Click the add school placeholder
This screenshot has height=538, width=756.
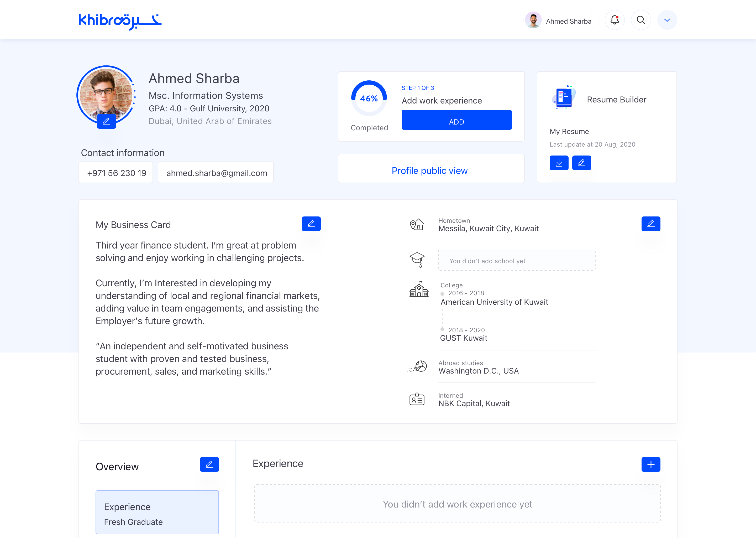pyautogui.click(x=516, y=260)
